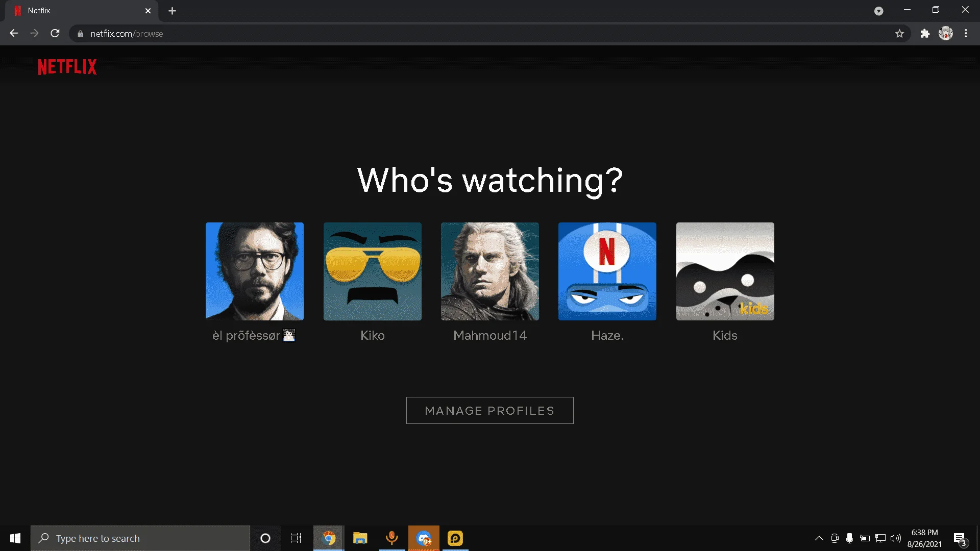This screenshot has height=551, width=980.
Task: Open the Chrome extensions puzzle icon
Action: [x=925, y=34]
